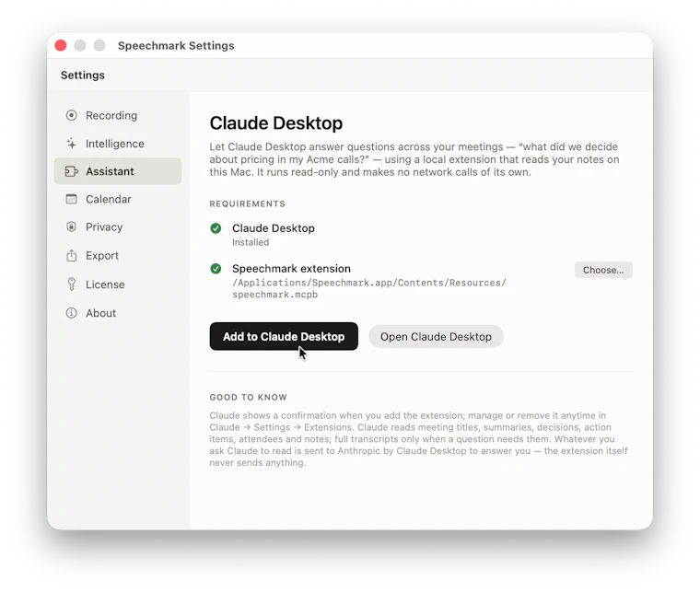The height and width of the screenshot is (592, 700).
Task: Click the Good to Know paragraph about Anthropic
Action: (418, 439)
